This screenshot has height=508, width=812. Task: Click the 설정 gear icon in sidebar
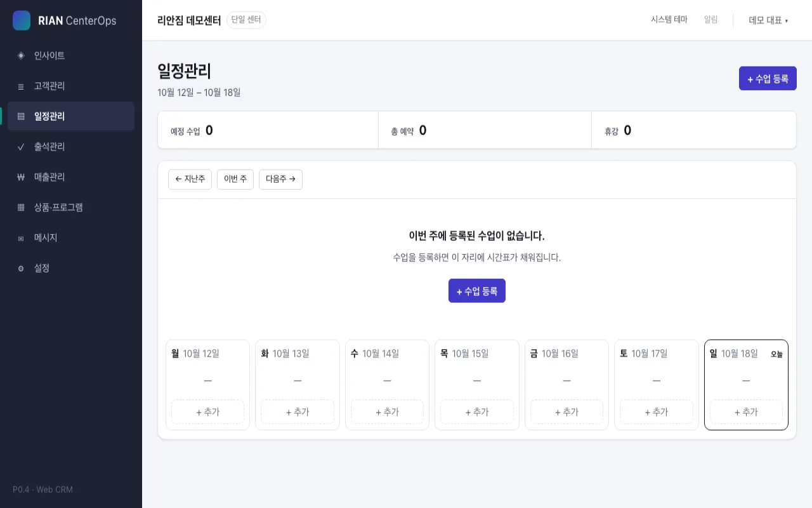coord(21,269)
